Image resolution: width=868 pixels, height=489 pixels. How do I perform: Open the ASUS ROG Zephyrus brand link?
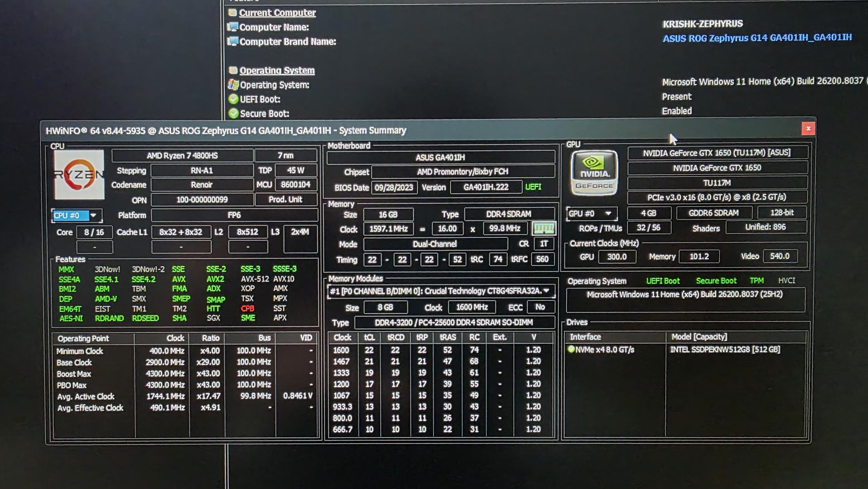click(x=757, y=38)
